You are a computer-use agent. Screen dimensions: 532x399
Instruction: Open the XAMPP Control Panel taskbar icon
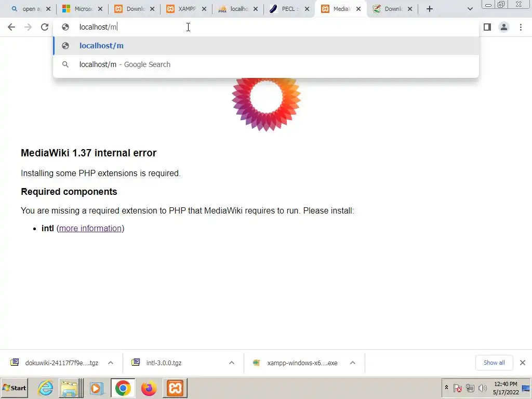(175, 388)
